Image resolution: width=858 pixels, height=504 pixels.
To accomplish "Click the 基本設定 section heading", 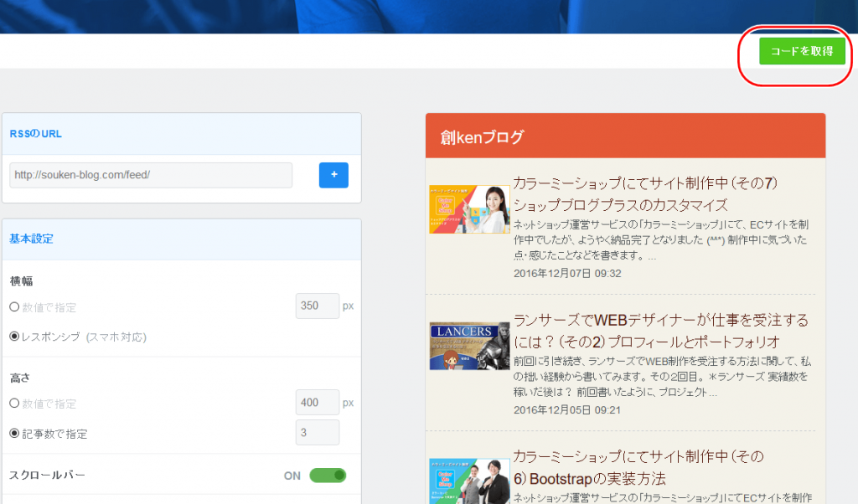I will coord(31,239).
